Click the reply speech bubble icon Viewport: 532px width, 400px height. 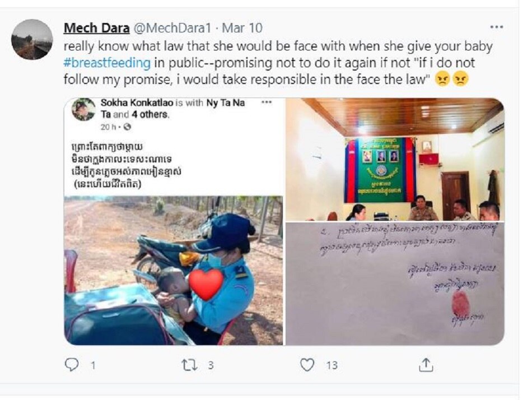click(x=72, y=365)
